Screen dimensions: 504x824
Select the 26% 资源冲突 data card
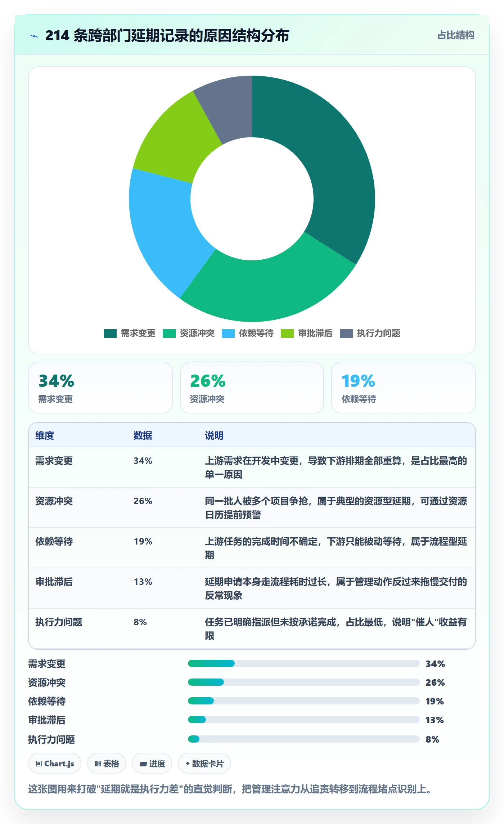[252, 388]
